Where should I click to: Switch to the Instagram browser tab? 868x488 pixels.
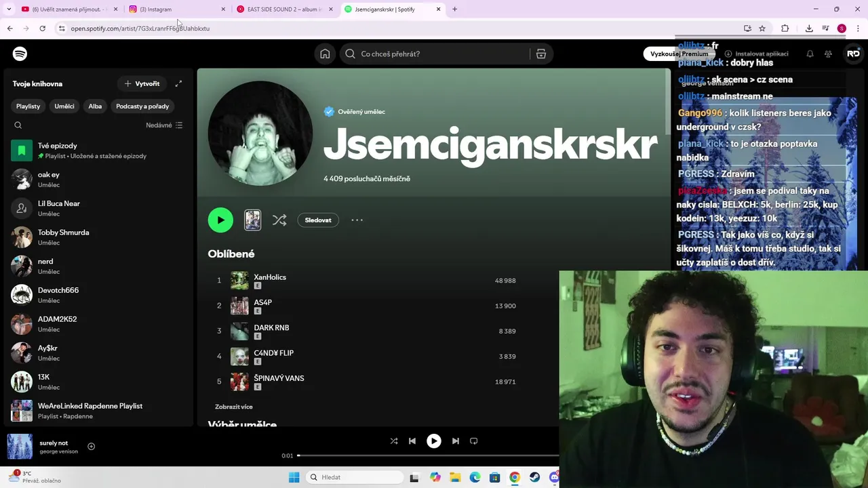click(176, 9)
